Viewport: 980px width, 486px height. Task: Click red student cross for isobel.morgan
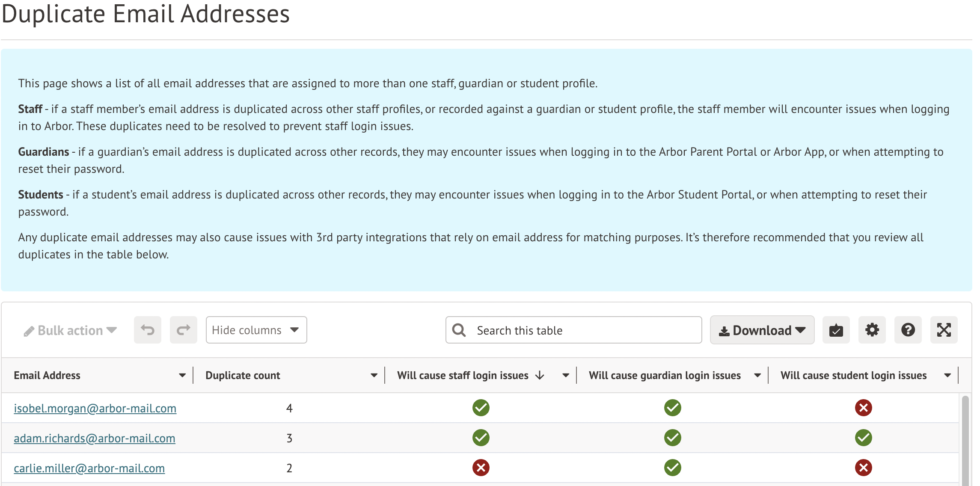point(863,408)
